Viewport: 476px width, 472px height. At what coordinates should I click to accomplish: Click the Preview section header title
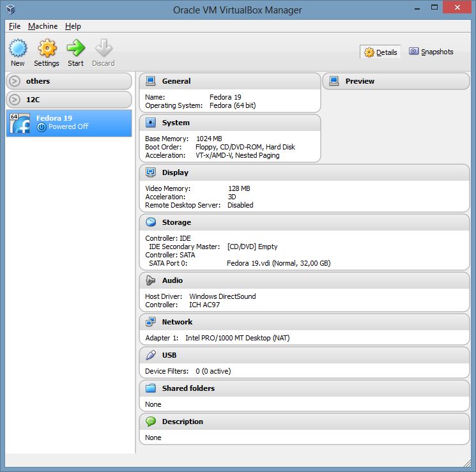[x=360, y=81]
